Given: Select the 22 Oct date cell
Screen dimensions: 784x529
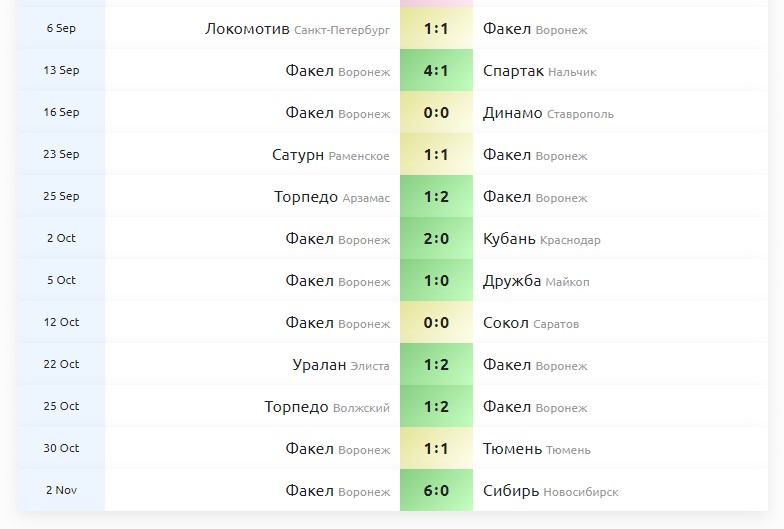Looking at the screenshot, I should tap(61, 364).
